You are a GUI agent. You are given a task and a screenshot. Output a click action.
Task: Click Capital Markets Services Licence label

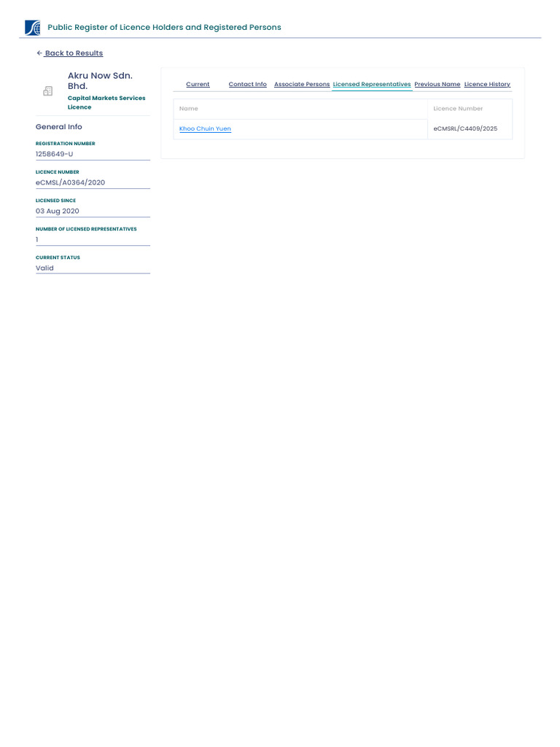point(106,102)
